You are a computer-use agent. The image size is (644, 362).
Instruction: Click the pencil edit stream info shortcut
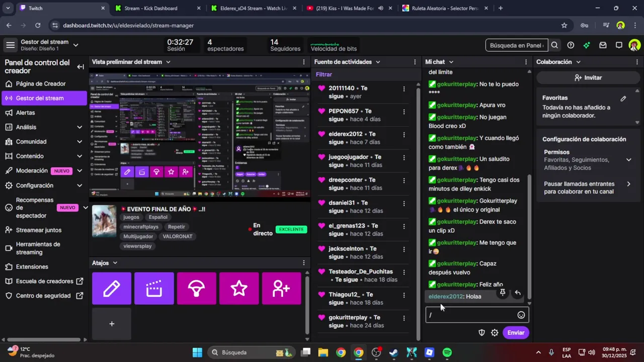click(112, 289)
